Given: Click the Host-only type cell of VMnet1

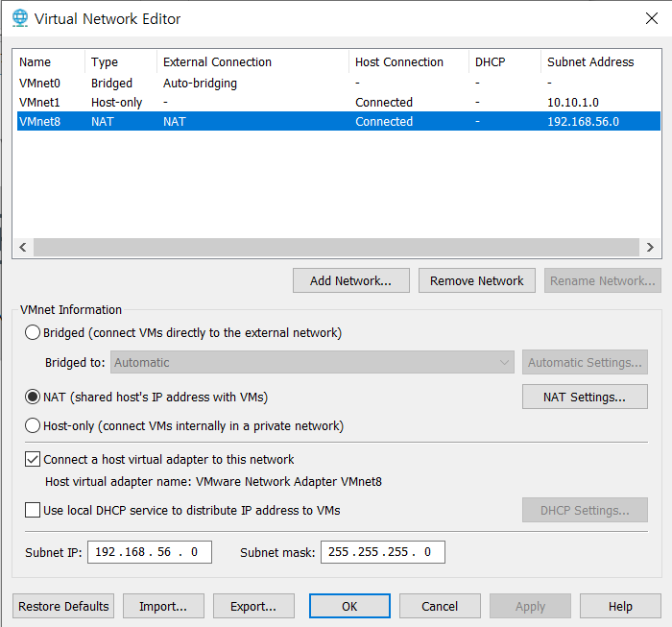Looking at the screenshot, I should pos(116,103).
